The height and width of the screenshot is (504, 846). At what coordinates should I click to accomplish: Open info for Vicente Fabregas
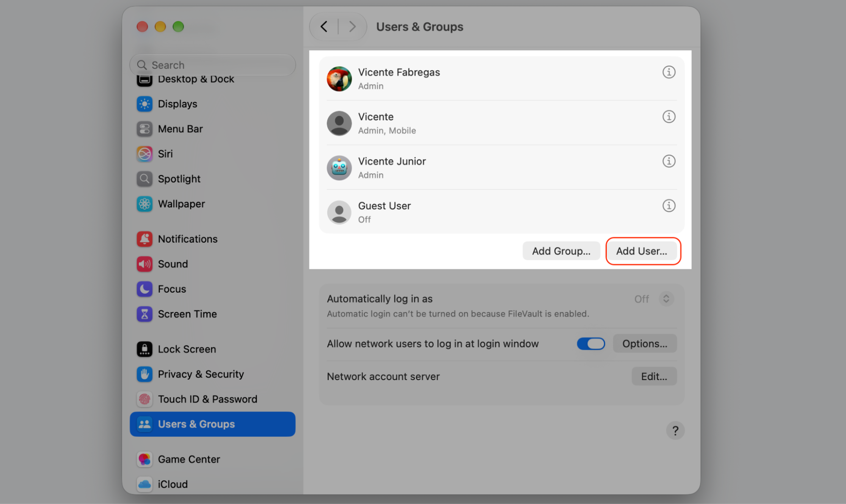(669, 72)
